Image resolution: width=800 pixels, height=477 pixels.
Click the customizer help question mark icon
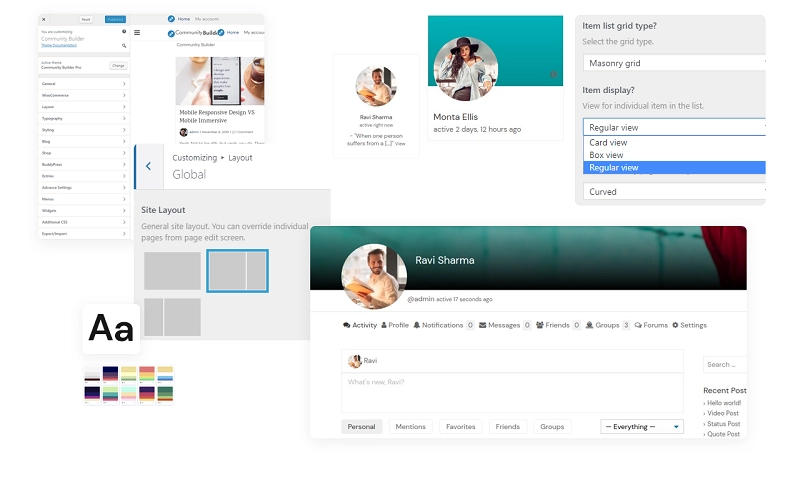124,32
